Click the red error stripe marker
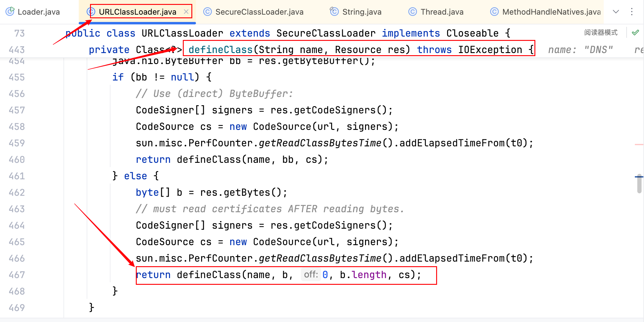Screen dimensions: 644x322 point(639,144)
